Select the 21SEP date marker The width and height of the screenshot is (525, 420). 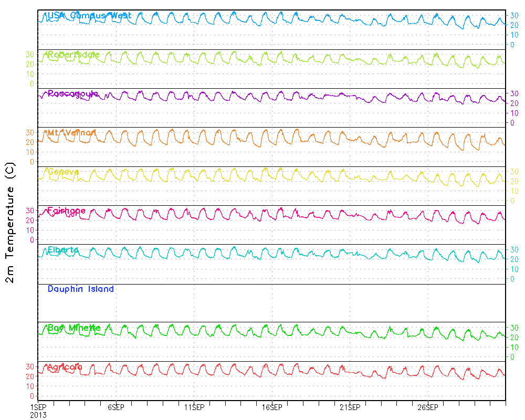(350, 407)
